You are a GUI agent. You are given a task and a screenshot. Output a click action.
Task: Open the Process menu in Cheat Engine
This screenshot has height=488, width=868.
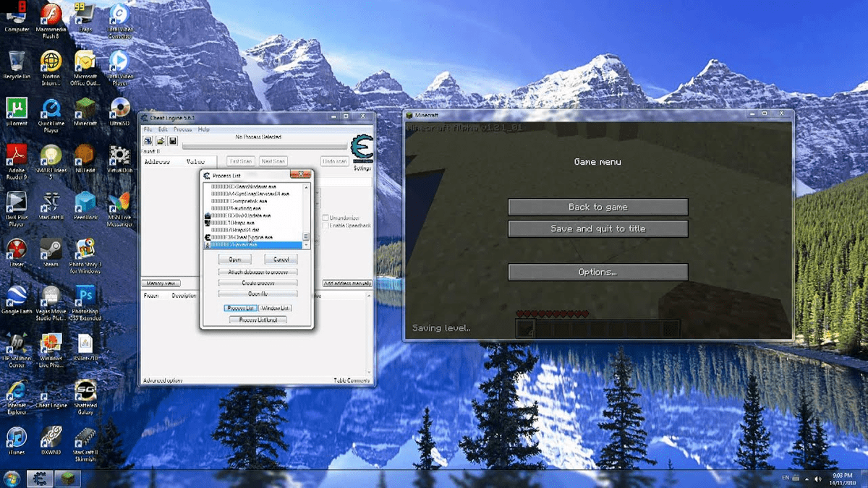(x=182, y=129)
